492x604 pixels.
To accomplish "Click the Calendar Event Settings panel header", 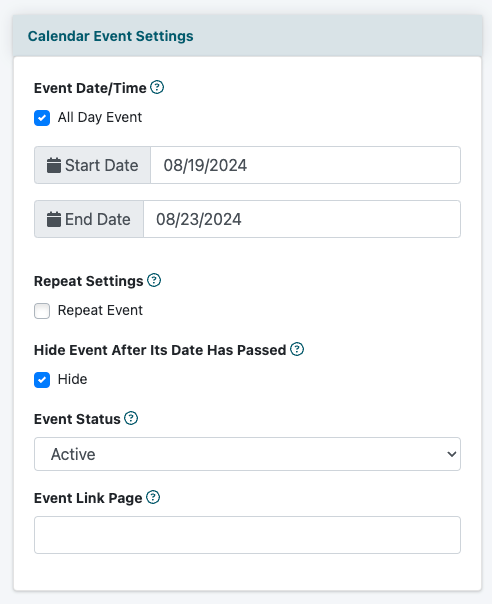I will (247, 36).
